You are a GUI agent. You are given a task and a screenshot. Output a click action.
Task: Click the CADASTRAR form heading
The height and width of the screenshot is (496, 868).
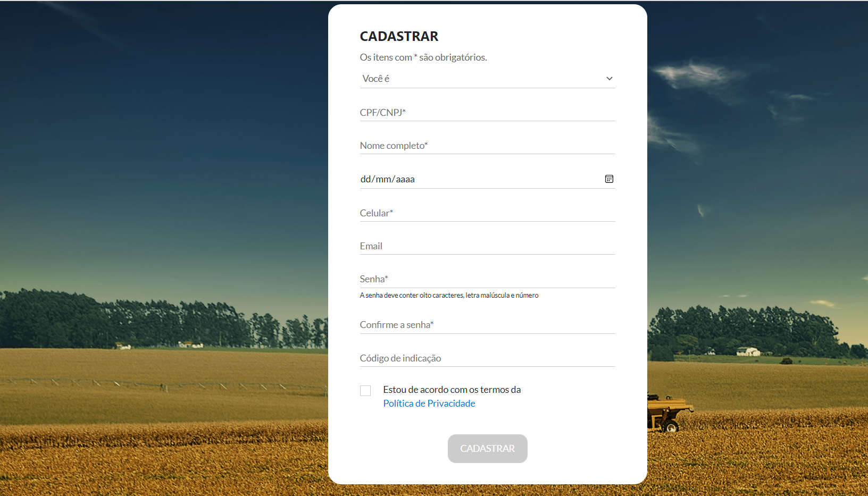399,36
